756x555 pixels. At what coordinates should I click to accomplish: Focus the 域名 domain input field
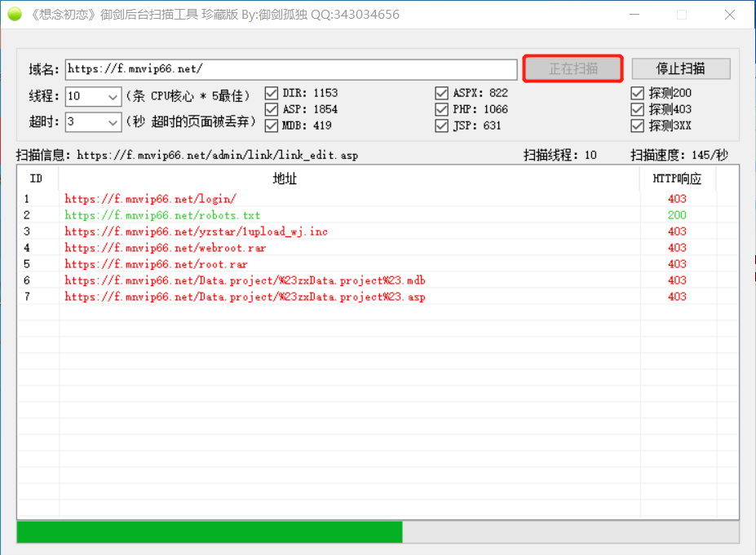pyautogui.click(x=291, y=69)
